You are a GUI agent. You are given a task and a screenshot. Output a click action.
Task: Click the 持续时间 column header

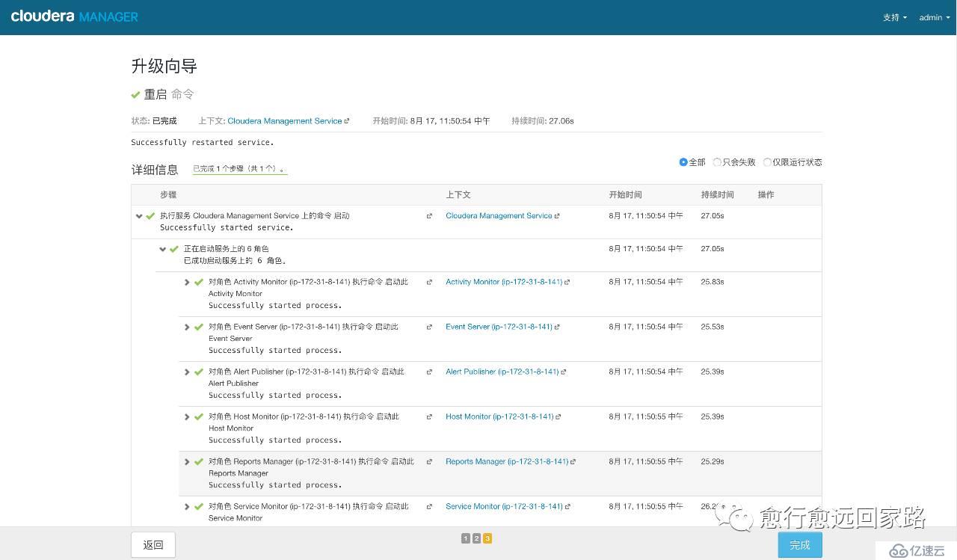[x=718, y=194]
